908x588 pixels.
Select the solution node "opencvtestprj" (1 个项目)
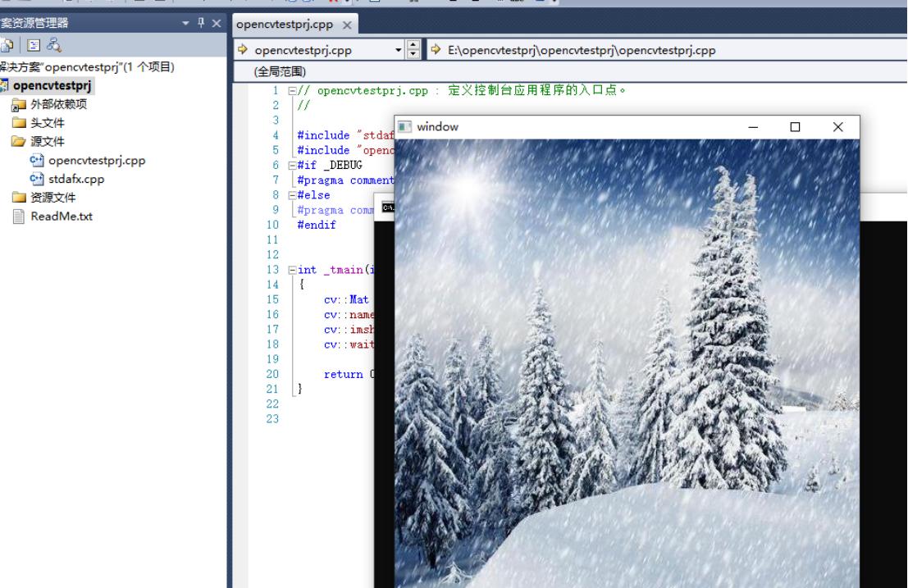pos(87,67)
